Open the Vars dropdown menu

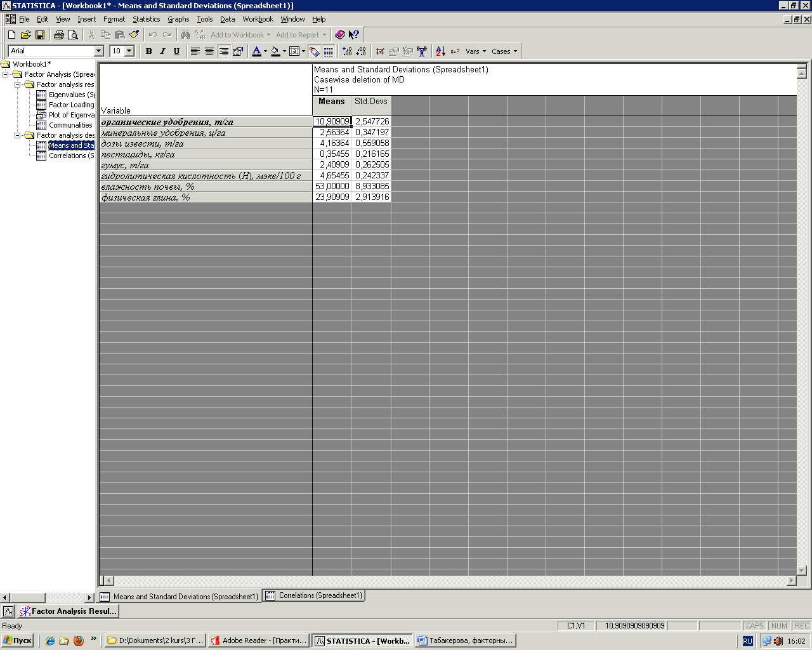point(476,51)
